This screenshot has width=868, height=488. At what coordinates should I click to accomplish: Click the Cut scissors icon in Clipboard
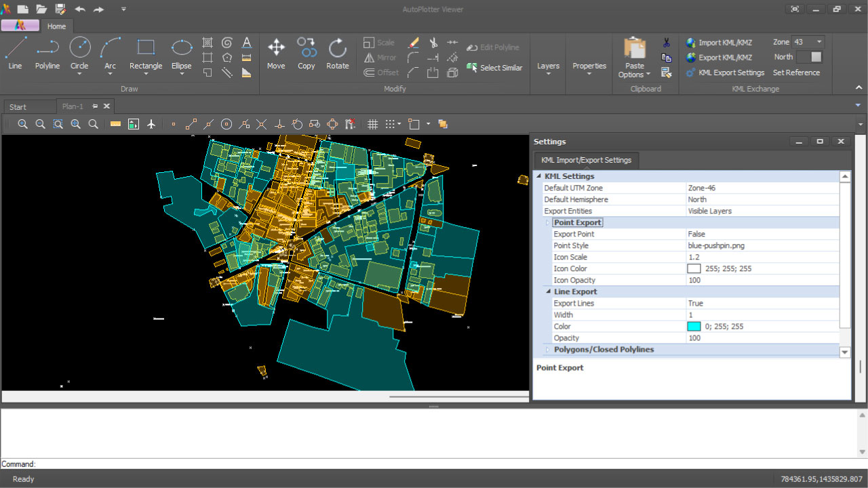click(x=667, y=42)
